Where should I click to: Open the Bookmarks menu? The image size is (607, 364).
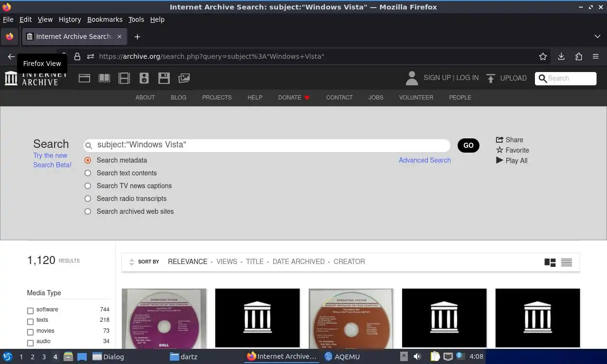click(x=105, y=19)
